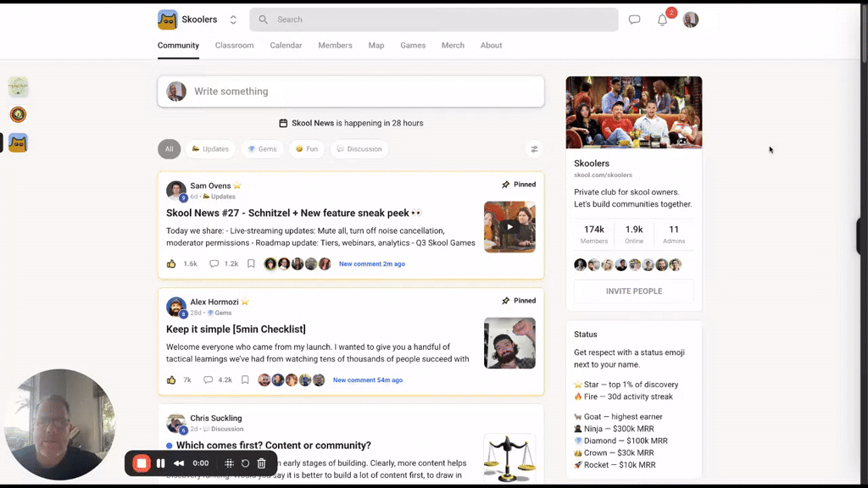Click the 11 Admins stat
The image size is (868, 488).
[x=674, y=234]
